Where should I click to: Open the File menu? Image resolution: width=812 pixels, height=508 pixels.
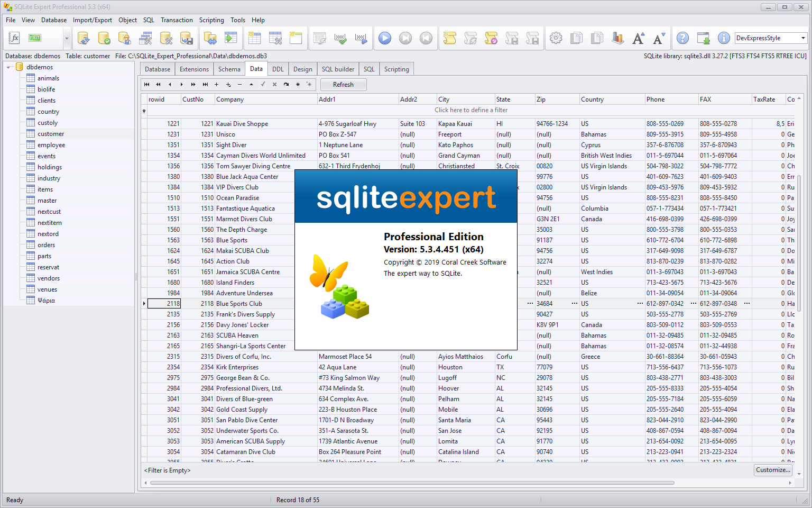pos(11,20)
